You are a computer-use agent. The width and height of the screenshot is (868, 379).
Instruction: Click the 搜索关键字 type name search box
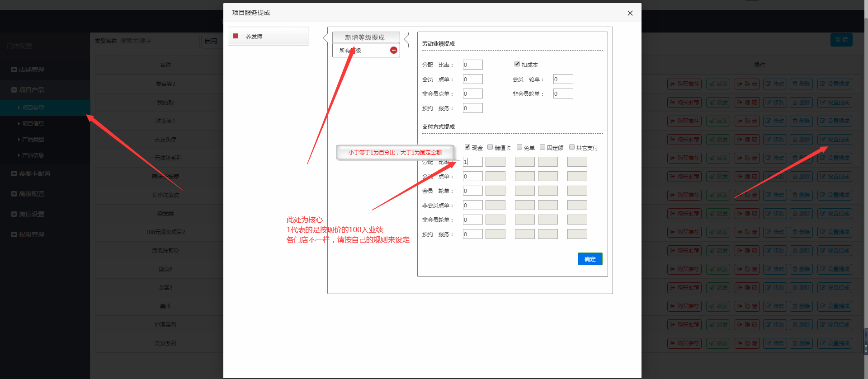158,41
